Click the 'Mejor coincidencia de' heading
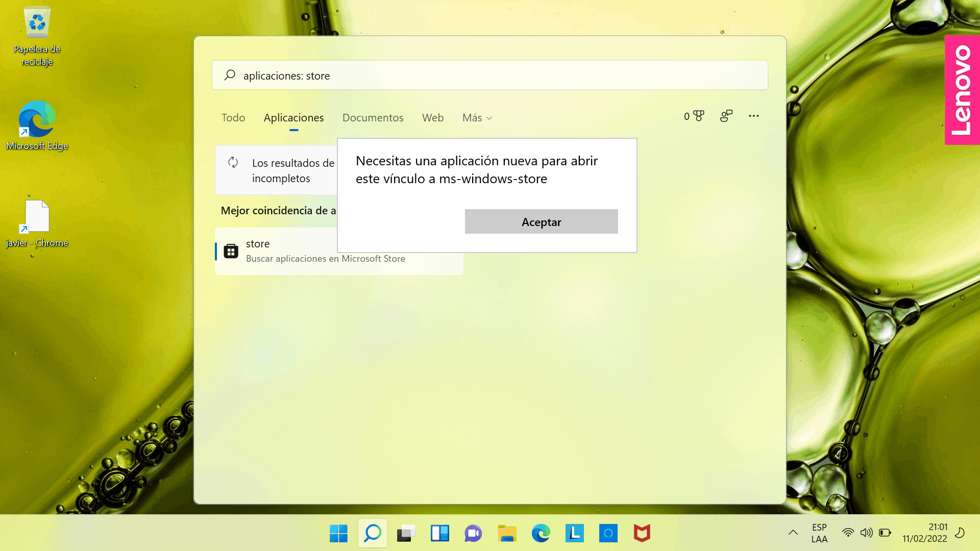The image size is (980, 551). click(x=278, y=210)
